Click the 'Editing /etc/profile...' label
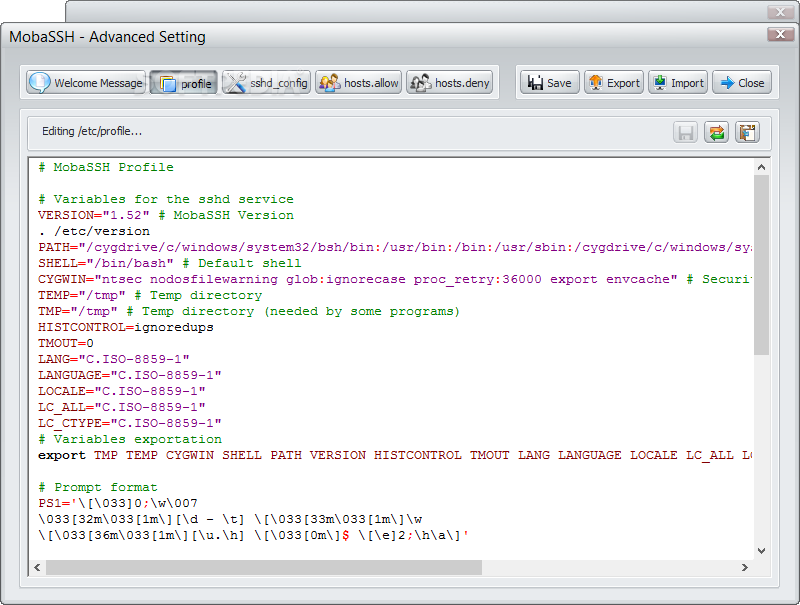Screen dimensions: 800x605 click(x=92, y=132)
